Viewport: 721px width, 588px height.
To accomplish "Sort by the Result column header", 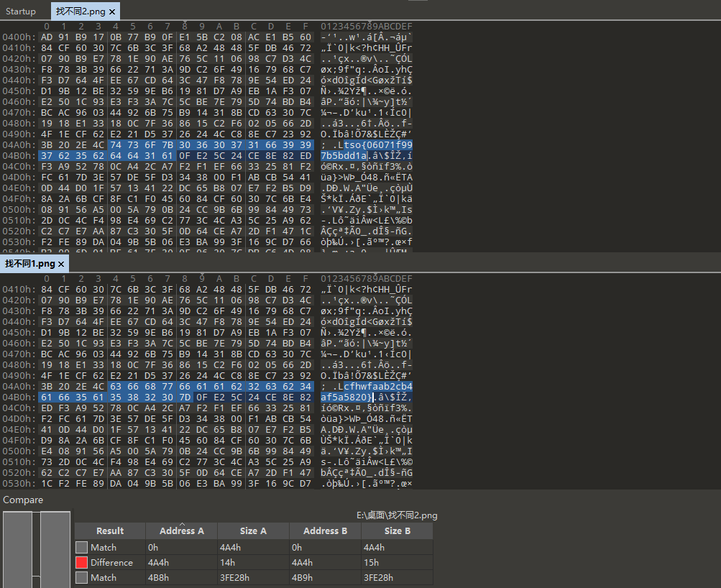I will pyautogui.click(x=110, y=530).
